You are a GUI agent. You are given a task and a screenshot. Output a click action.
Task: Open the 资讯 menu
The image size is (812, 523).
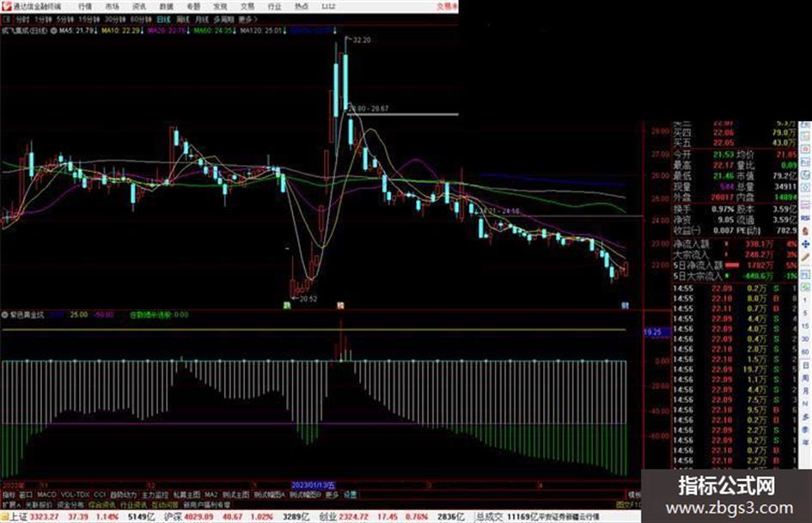pos(139,7)
